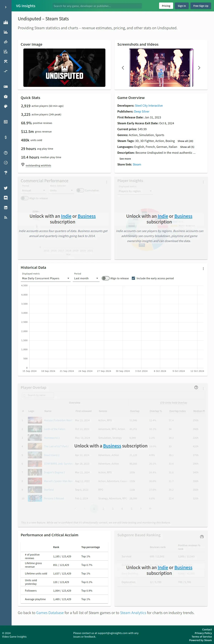Open the paint palette sidebar icon
The width and height of the screenshot is (214, 644).
(6, 106)
